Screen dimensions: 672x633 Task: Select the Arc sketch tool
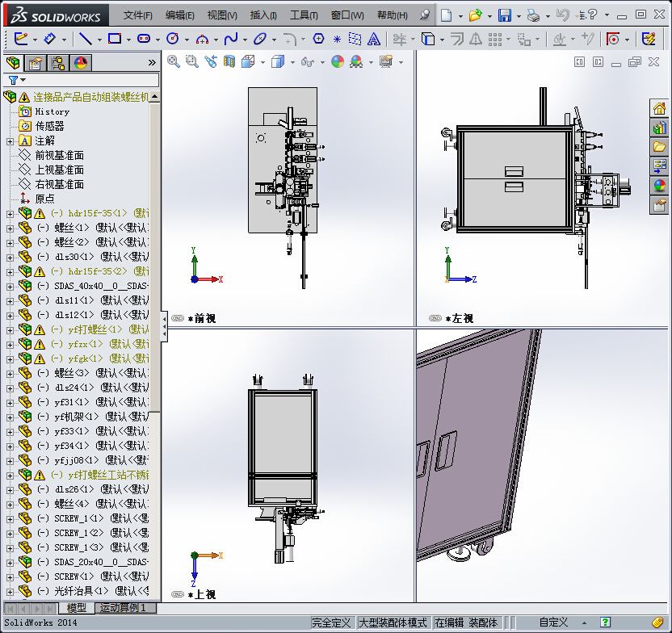click(202, 40)
